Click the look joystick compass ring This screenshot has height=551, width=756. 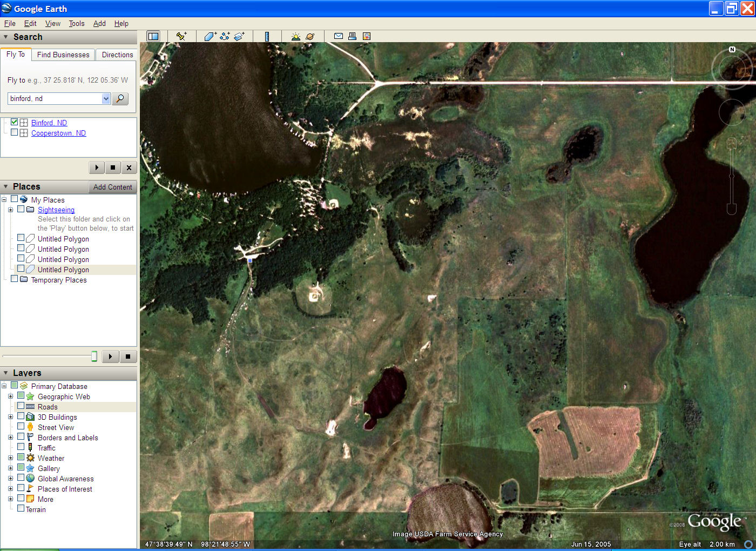[731, 69]
